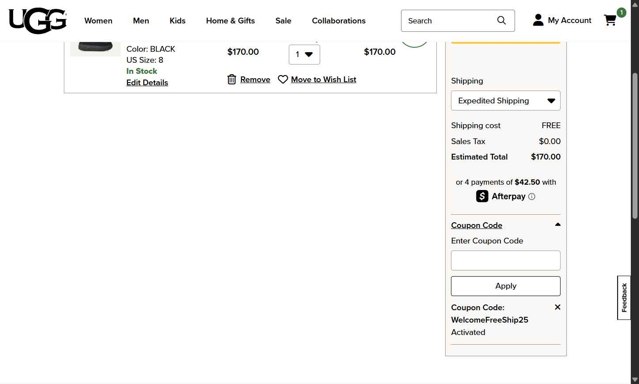The height and width of the screenshot is (384, 639).
Task: Click the US Size: 8 text
Action: (145, 60)
